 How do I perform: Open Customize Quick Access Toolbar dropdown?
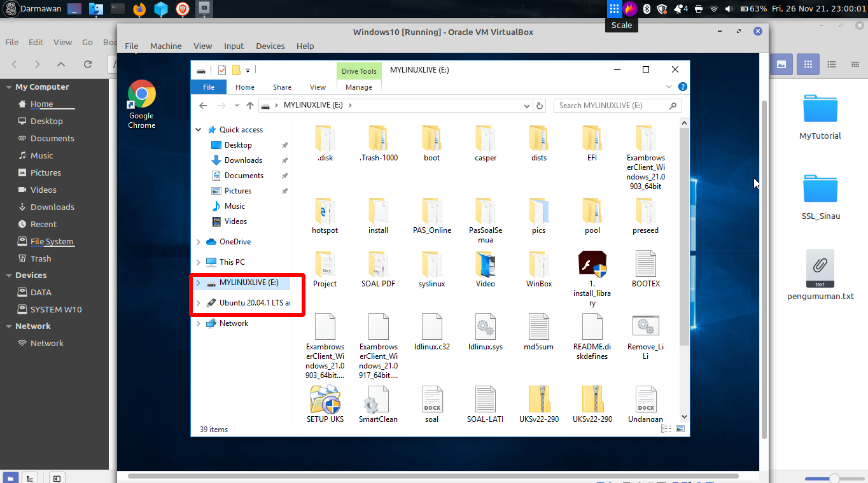[x=248, y=70]
